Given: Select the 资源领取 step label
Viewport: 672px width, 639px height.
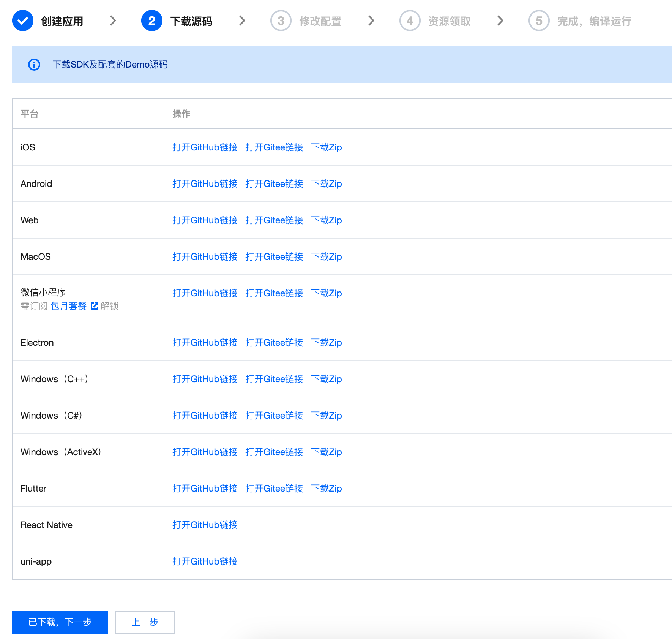Looking at the screenshot, I should [x=450, y=21].
